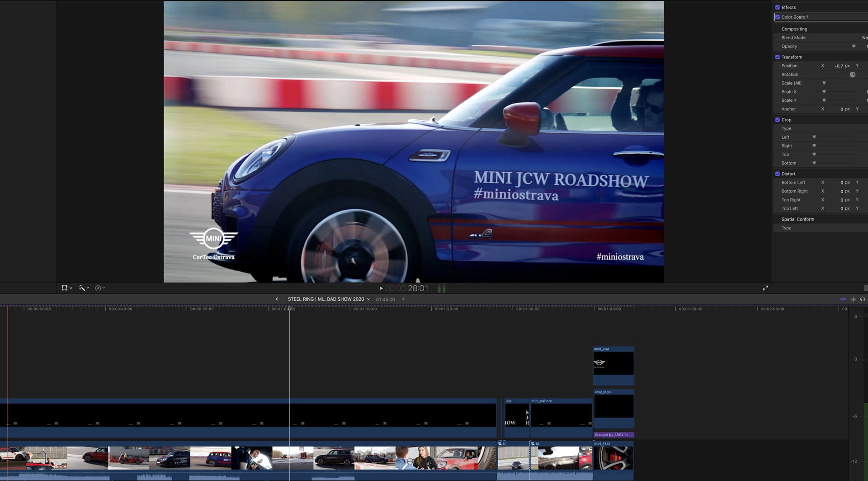Go back in timeline history
Screen dimensions: 868x481
pos(277,299)
